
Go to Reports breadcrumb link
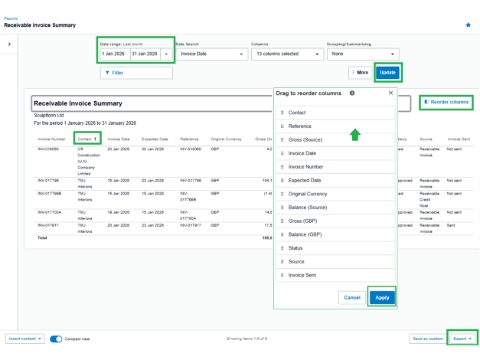coord(11,19)
